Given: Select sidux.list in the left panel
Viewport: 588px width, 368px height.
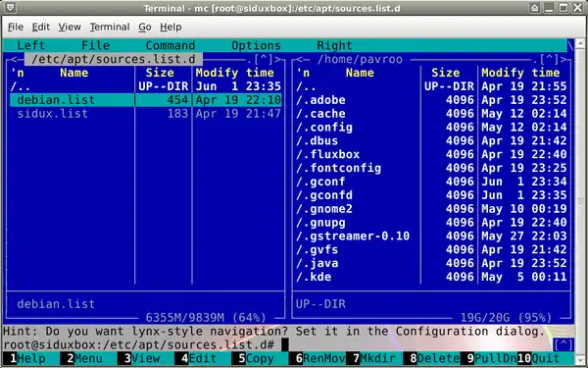Looking at the screenshot, I should tap(145, 114).
